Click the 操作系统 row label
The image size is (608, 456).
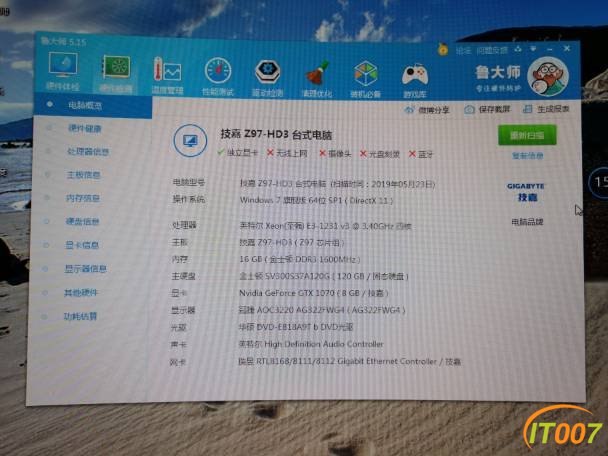coord(188,200)
